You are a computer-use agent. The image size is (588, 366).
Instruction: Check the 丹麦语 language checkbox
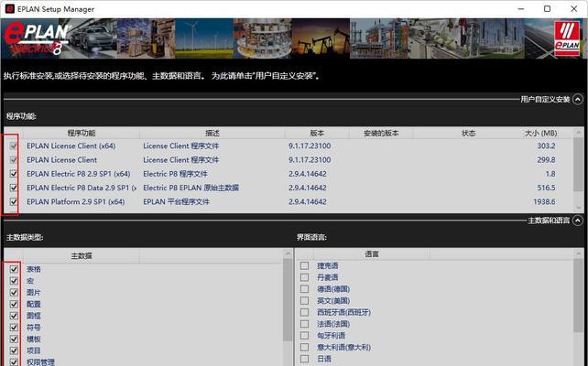pos(304,277)
